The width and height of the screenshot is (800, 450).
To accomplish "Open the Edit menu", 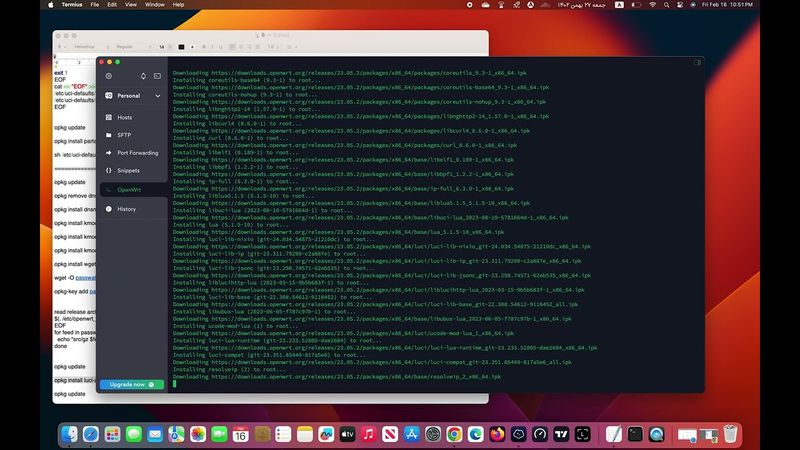I will 112,5.
